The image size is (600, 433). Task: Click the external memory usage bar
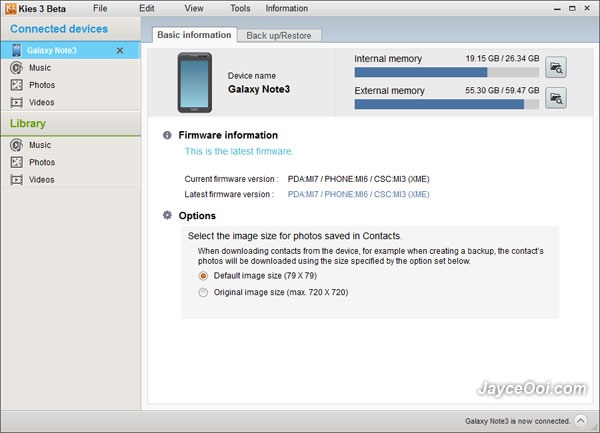[x=447, y=104]
